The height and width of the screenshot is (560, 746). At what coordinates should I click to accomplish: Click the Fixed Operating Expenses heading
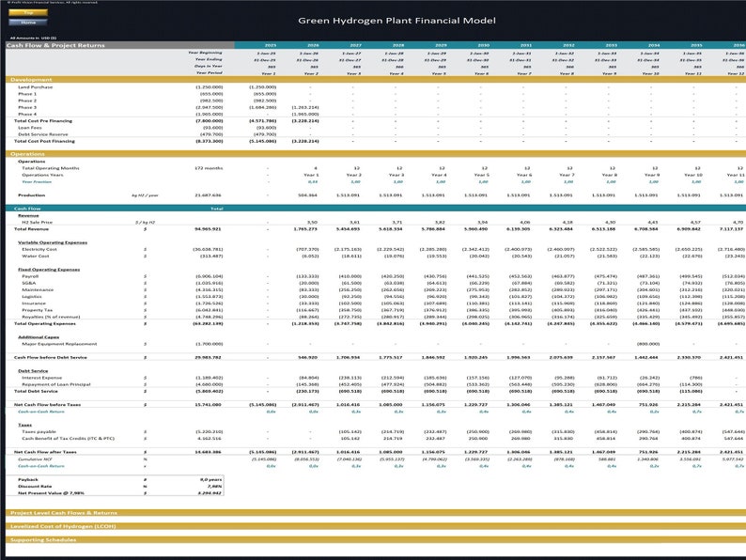(x=49, y=270)
